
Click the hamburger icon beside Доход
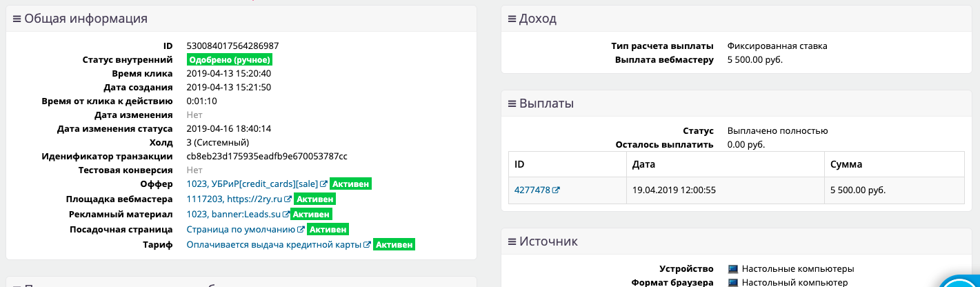512,19
